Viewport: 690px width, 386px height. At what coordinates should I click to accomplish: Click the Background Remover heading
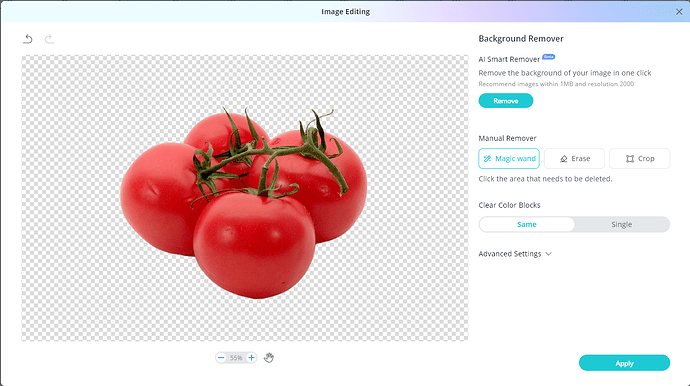(521, 39)
